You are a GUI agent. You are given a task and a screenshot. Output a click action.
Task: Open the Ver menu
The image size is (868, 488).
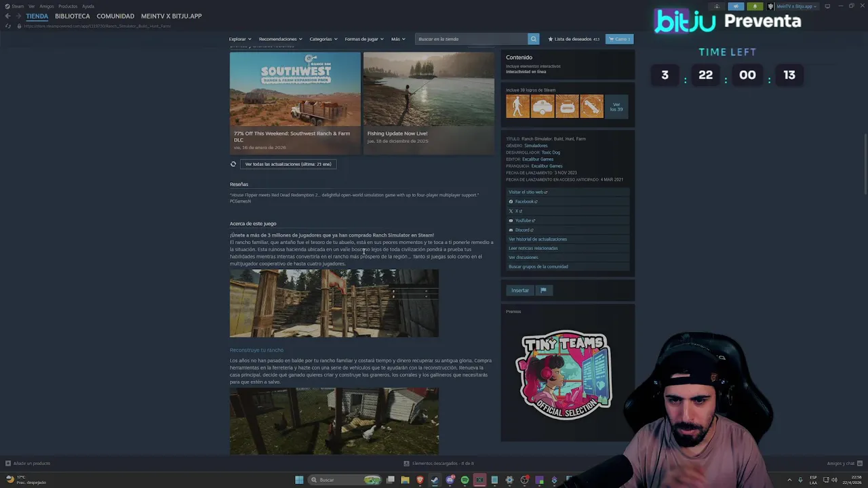(x=31, y=6)
